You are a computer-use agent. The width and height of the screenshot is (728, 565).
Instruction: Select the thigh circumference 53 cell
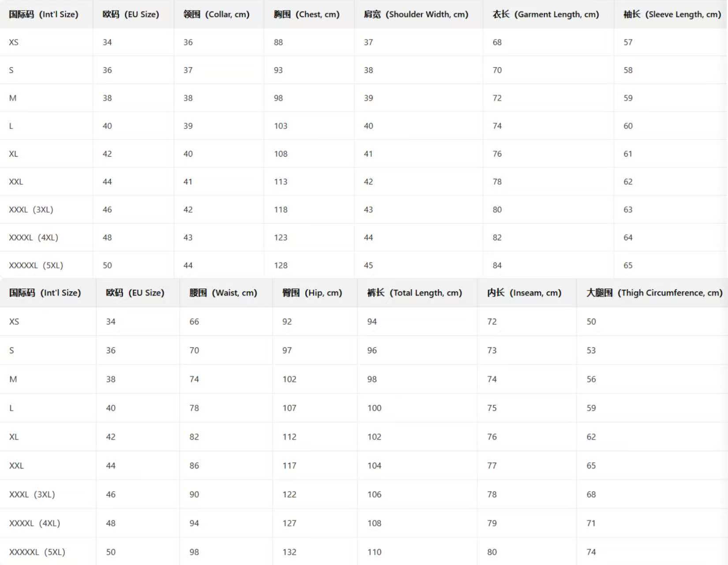[591, 350]
